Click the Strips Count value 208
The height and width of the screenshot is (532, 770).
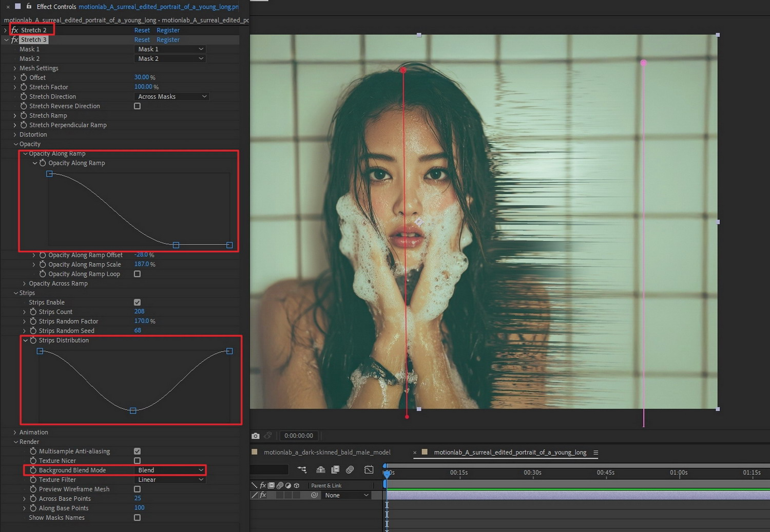pyautogui.click(x=139, y=312)
